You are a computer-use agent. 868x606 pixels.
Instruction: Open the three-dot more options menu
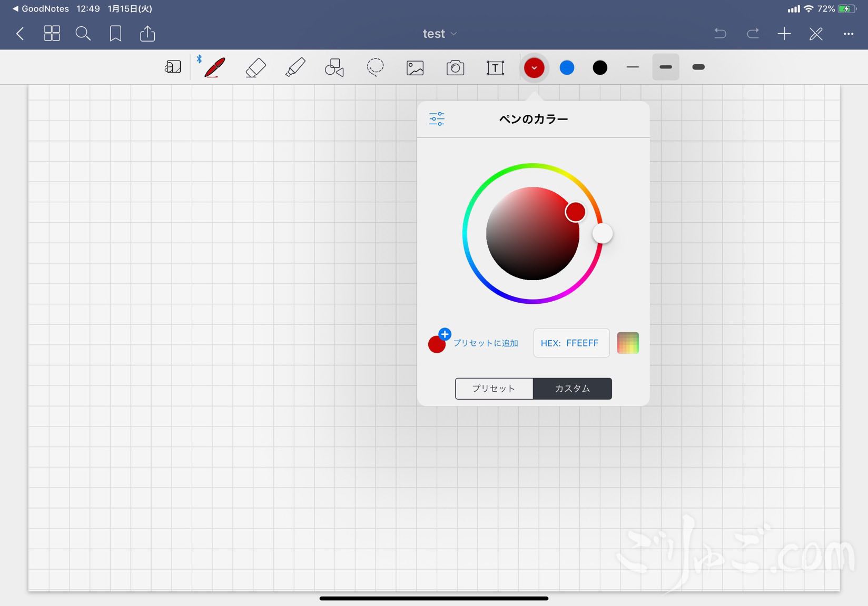pyautogui.click(x=848, y=34)
